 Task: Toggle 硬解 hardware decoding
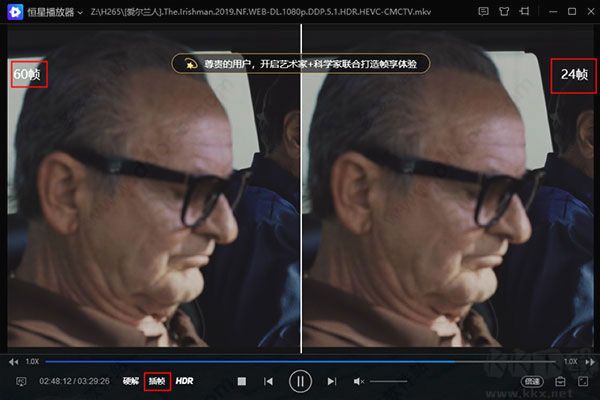click(131, 381)
